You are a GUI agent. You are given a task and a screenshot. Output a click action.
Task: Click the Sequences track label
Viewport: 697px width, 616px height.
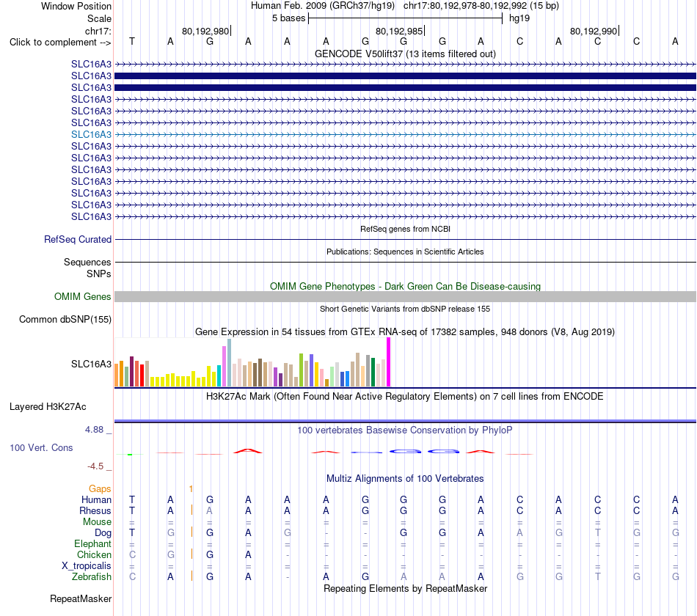click(x=87, y=262)
